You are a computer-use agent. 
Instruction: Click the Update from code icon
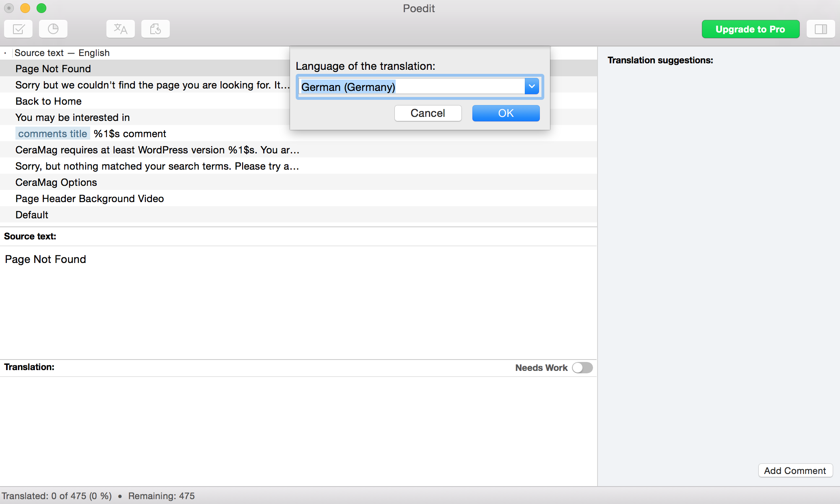pos(156,29)
